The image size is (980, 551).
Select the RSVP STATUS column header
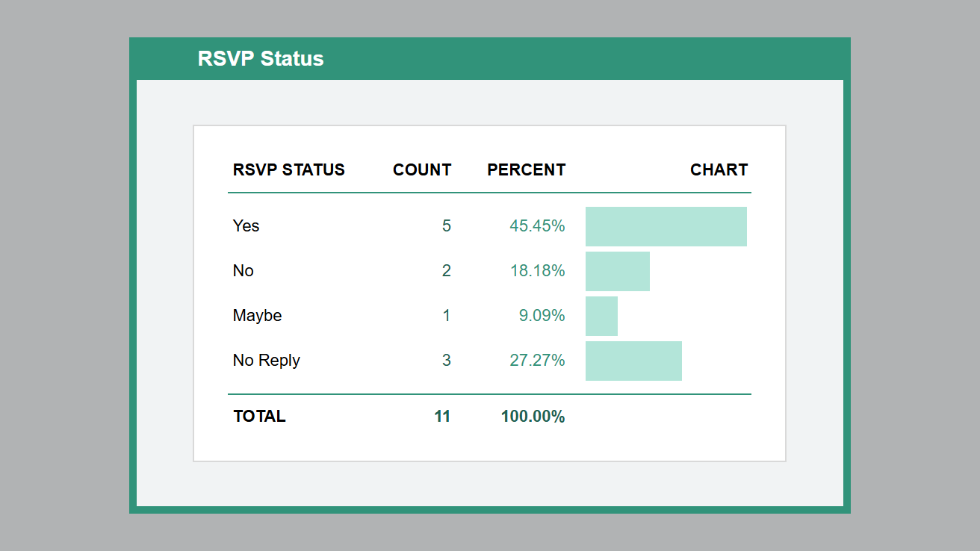click(288, 169)
